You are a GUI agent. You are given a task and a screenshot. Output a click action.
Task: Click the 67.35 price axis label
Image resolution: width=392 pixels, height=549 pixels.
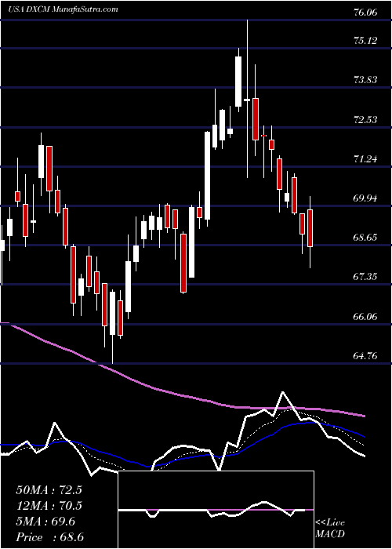365,277
